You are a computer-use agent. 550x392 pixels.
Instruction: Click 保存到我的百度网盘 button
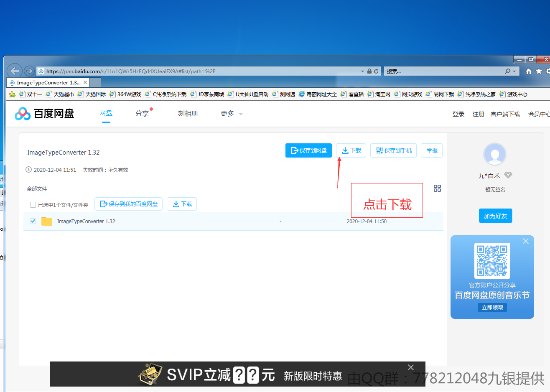pos(129,204)
